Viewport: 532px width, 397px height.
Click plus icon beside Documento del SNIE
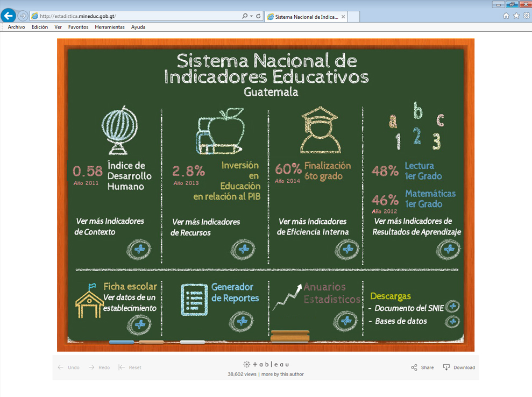point(453,307)
